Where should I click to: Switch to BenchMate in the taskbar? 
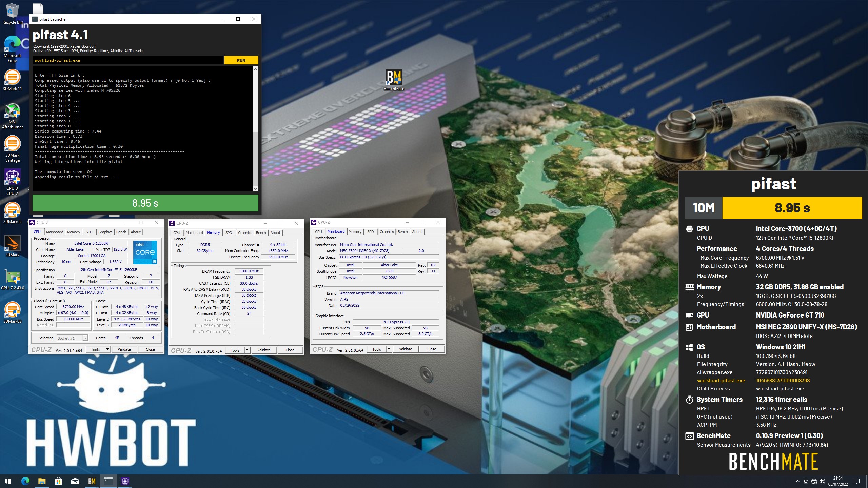point(92,481)
